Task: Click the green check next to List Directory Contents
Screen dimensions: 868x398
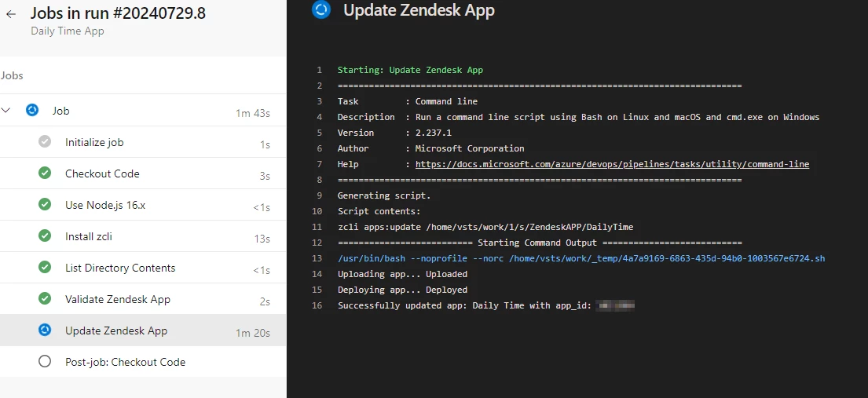Action: pyautogui.click(x=45, y=268)
